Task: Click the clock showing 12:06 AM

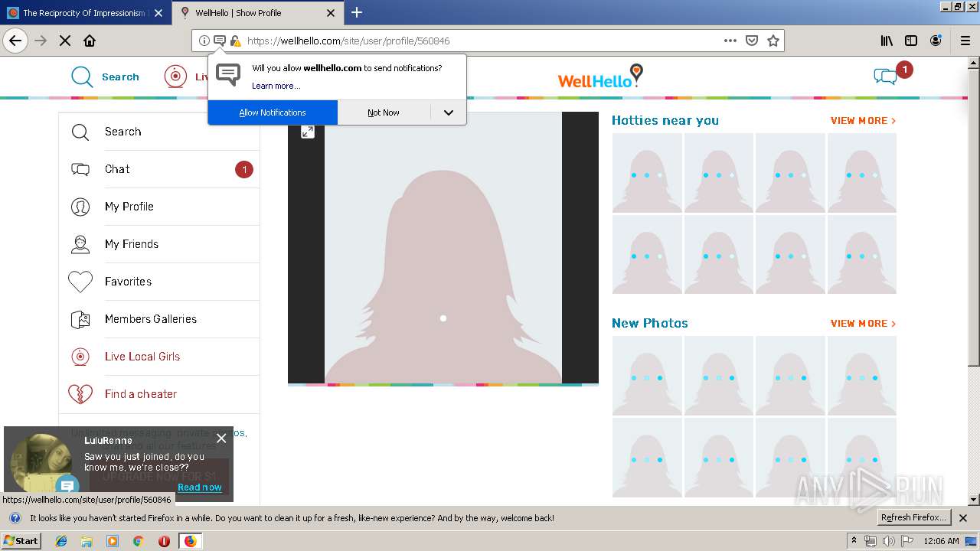Action: [941, 541]
